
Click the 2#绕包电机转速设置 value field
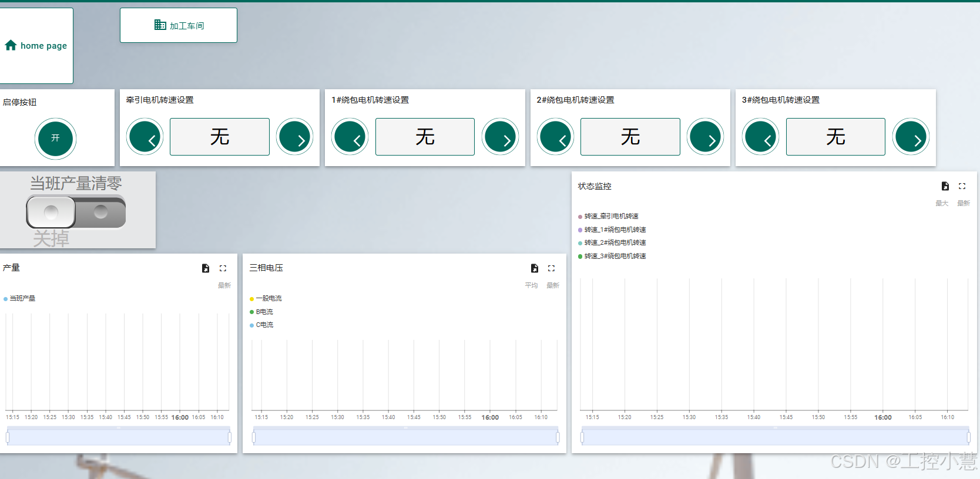point(630,137)
